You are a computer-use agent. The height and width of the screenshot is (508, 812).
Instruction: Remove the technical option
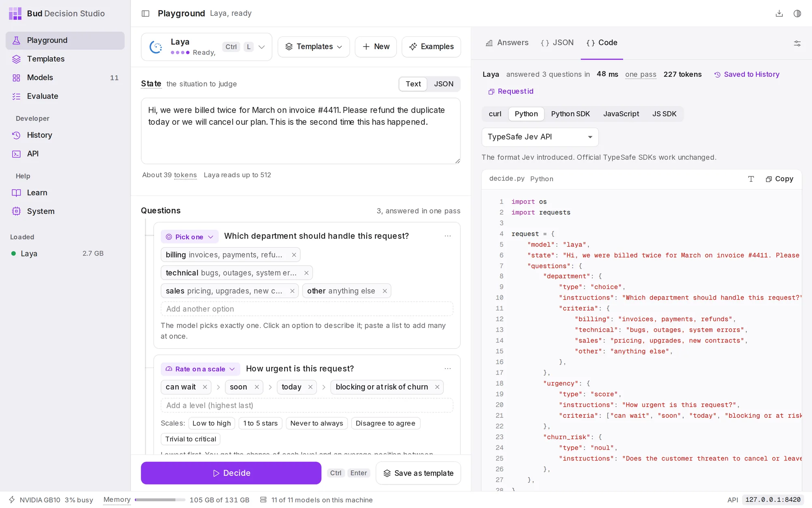tap(307, 273)
